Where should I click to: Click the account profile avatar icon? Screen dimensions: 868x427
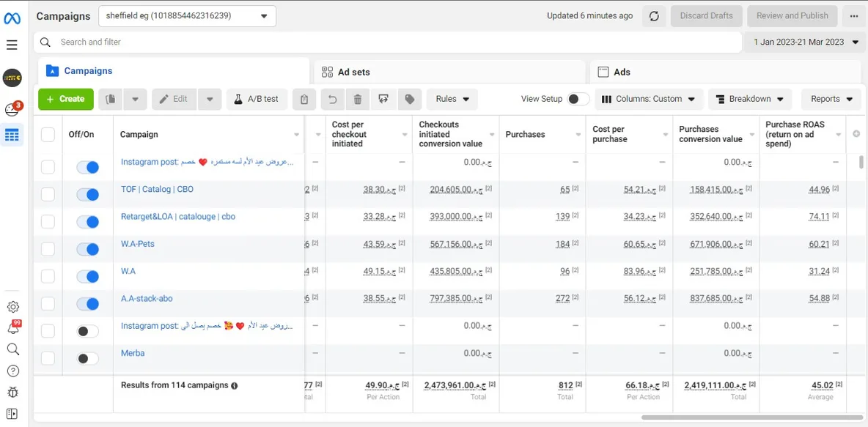pyautogui.click(x=12, y=78)
